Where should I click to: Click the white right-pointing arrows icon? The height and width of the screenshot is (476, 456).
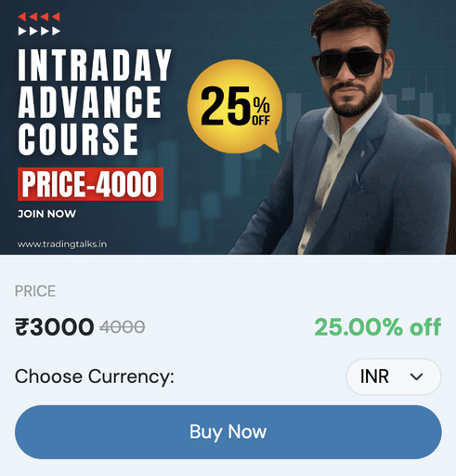[39, 31]
